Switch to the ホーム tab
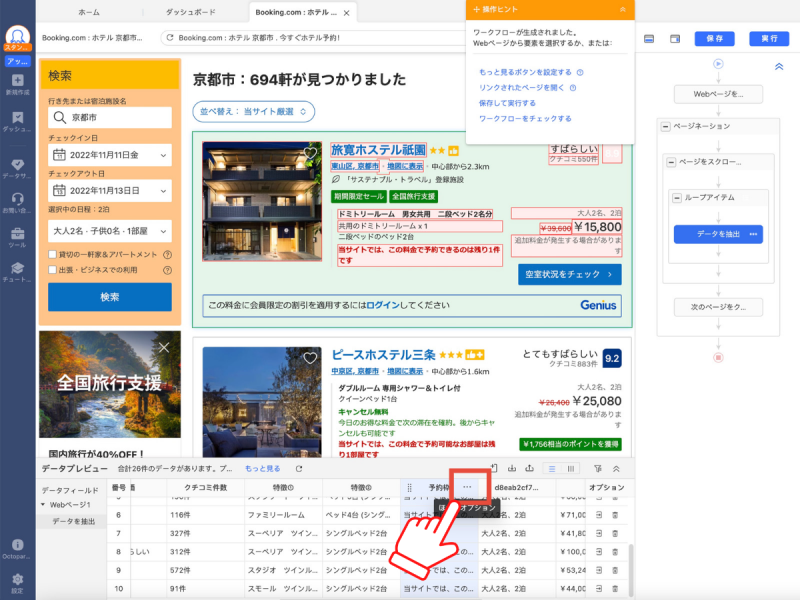Image resolution: width=800 pixels, height=600 pixels. pyautogui.click(x=89, y=12)
